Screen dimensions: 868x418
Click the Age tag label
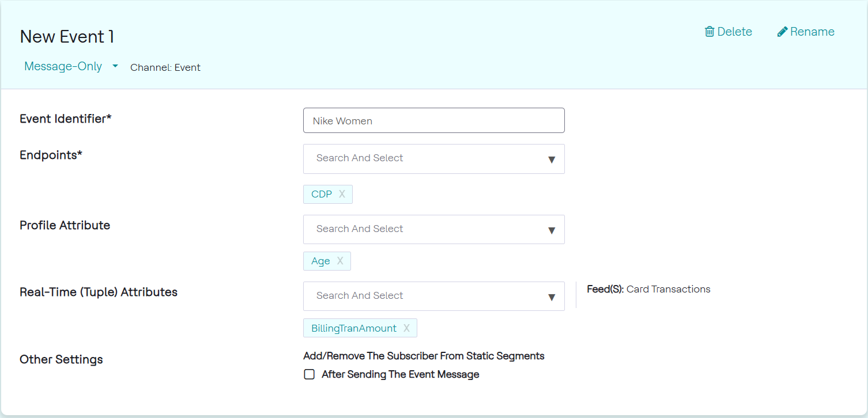320,261
